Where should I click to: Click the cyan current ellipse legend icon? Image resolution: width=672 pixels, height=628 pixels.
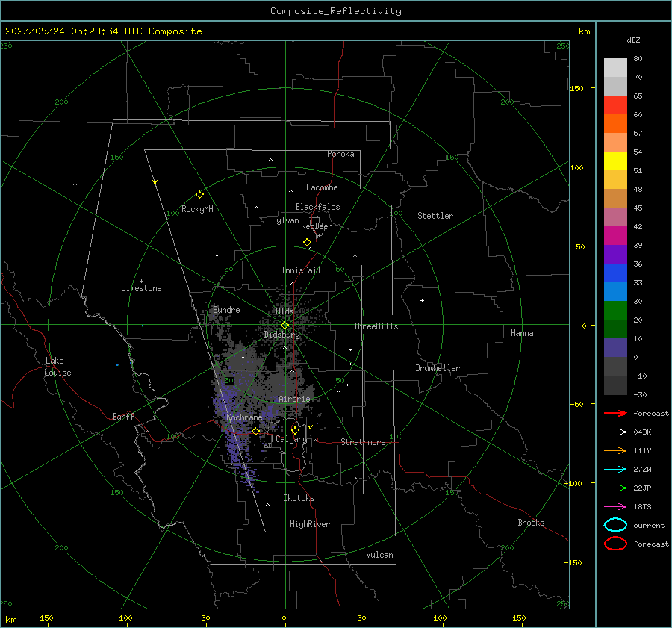click(x=615, y=525)
